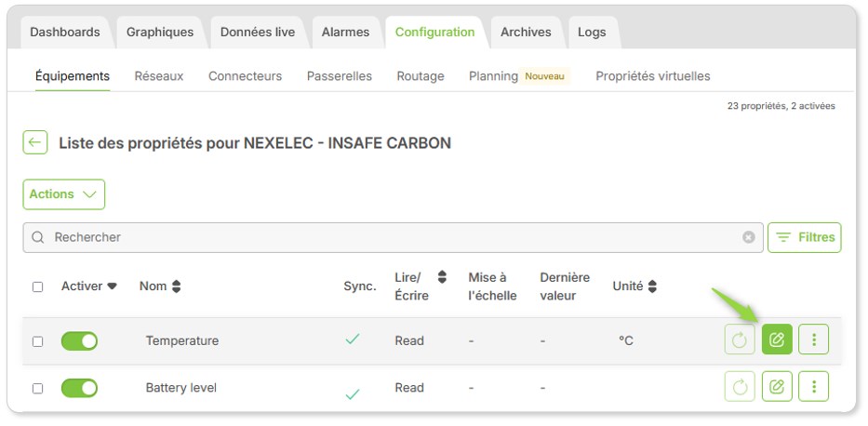Open the Propriétés virtuelles sub-tab

pyautogui.click(x=653, y=75)
